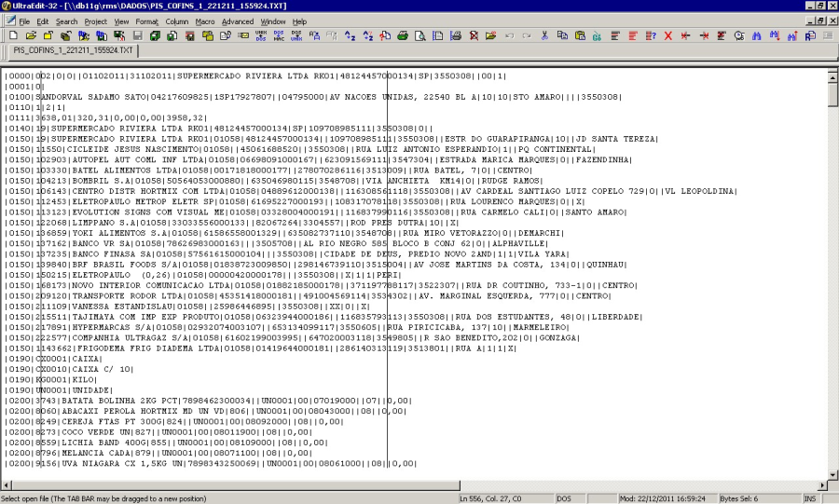Click the vertical scrollbar thumb
The image size is (839, 504).
point(832,95)
